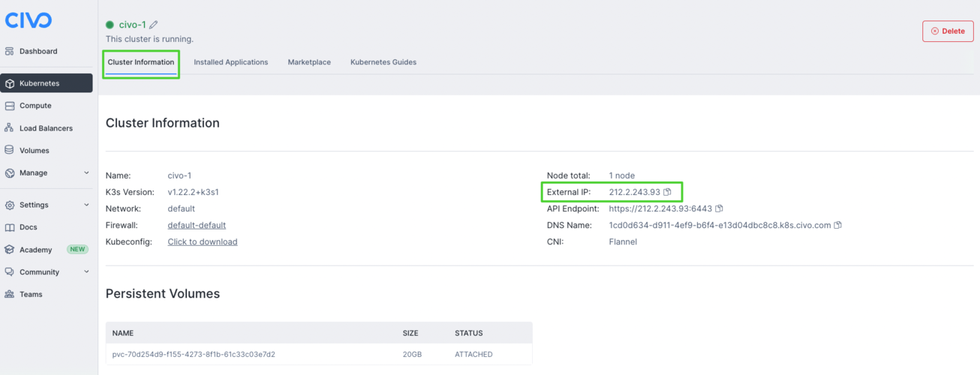The height and width of the screenshot is (375, 980).
Task: Copy the API Endpoint URL
Action: pyautogui.click(x=719, y=208)
